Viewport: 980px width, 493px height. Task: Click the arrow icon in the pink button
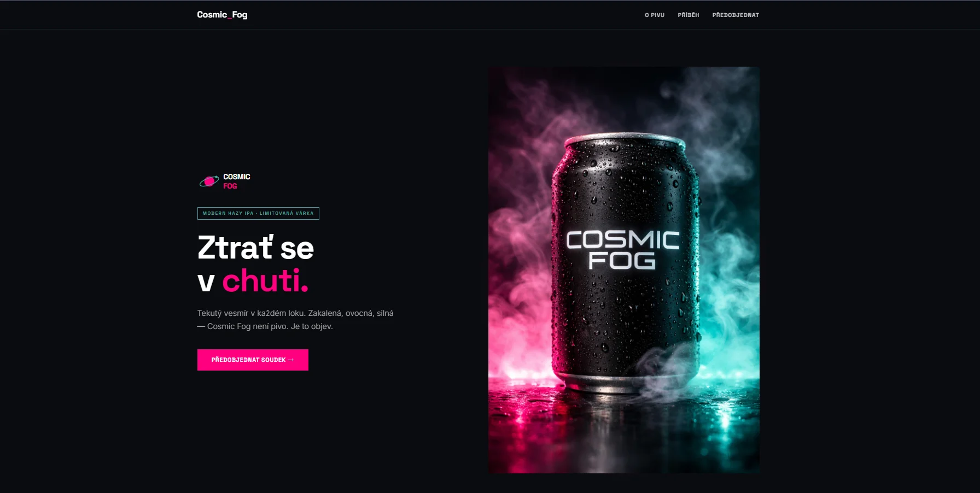(x=291, y=360)
